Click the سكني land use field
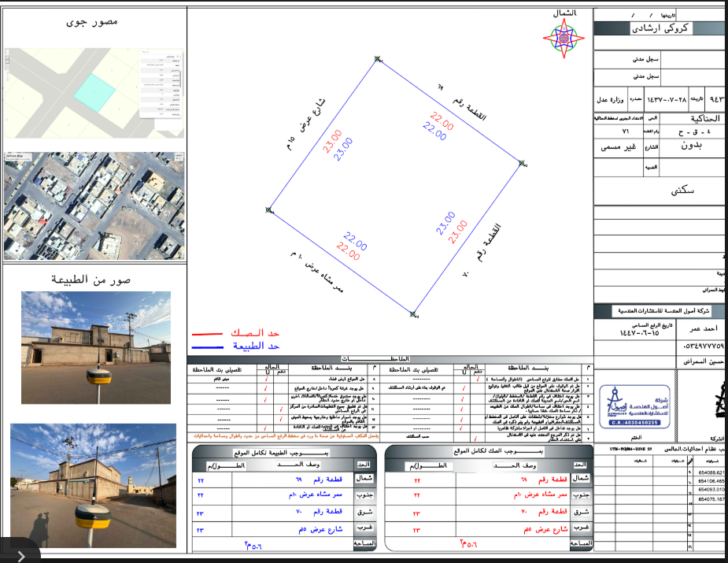The height and width of the screenshot is (563, 728). [x=682, y=191]
